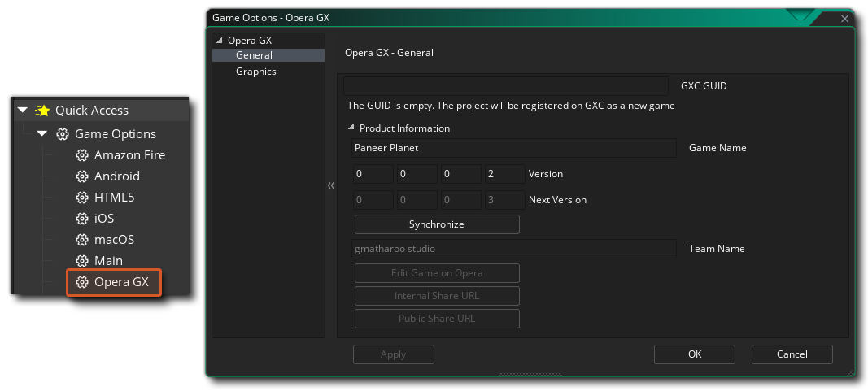Screen dimensions: 868x391
Task: Click the Game Name text field
Action: tap(514, 148)
